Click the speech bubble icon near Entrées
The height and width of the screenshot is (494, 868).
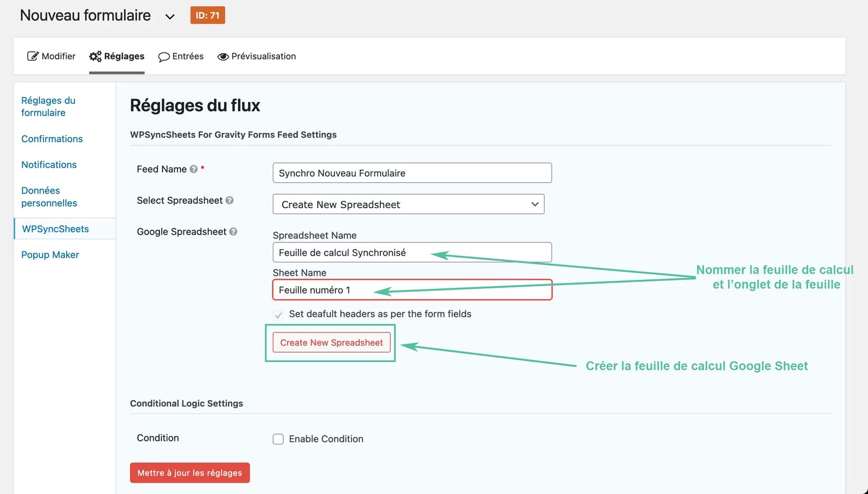(163, 56)
